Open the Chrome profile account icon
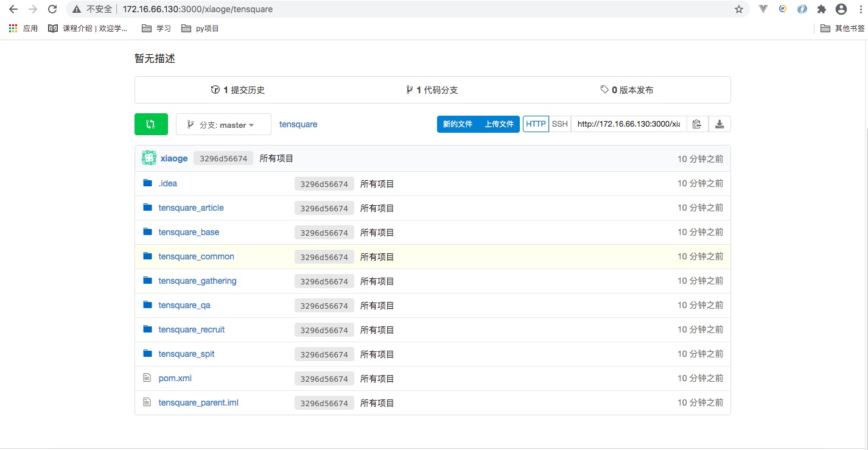Viewport: 868px width, 450px height. [x=841, y=9]
